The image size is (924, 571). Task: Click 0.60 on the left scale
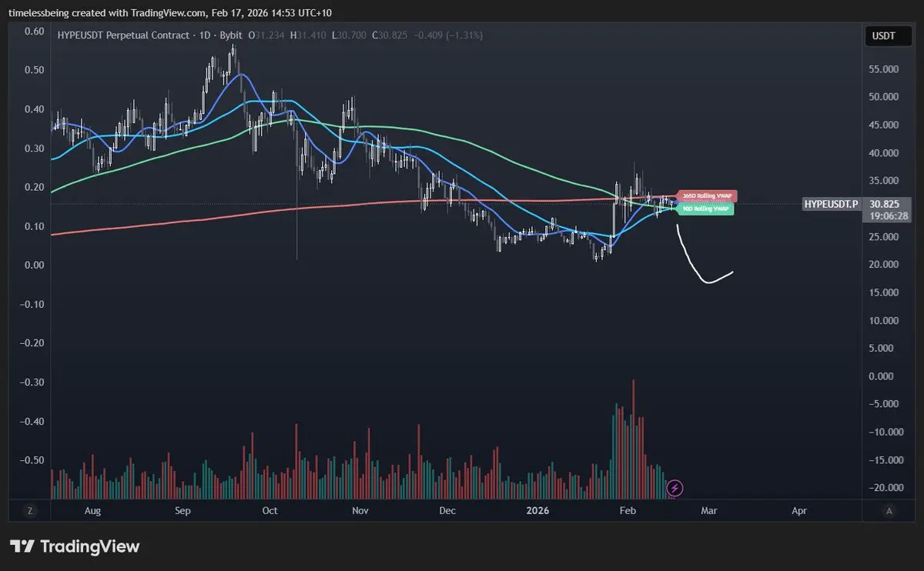pos(33,31)
